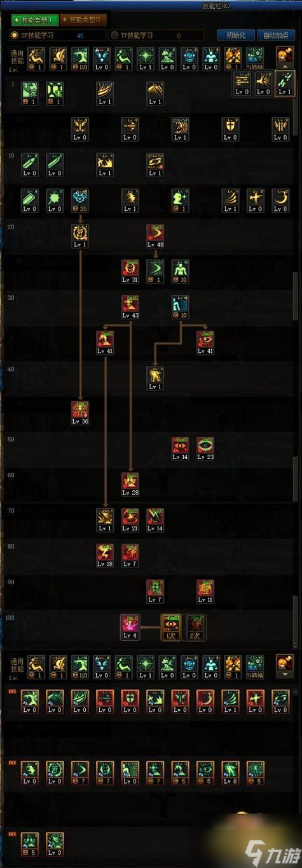This screenshot has width=302, height=868.
Task: Click the Lv 28 skill icon
Action: (x=130, y=484)
